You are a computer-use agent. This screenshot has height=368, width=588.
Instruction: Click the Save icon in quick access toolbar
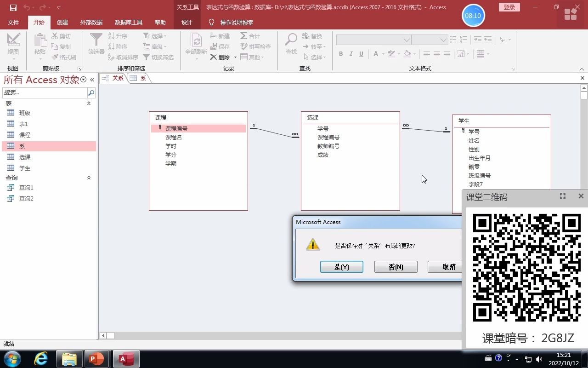(x=13, y=7)
